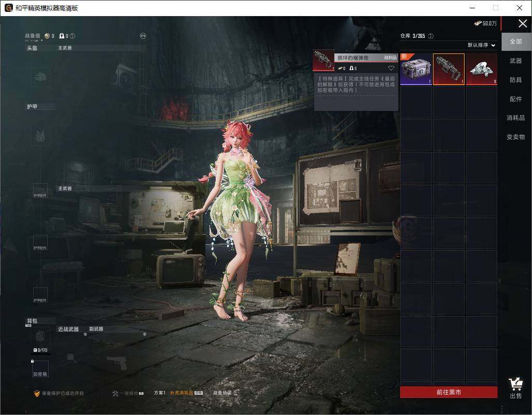
Task: Click the 背包 label
Action: (32, 321)
